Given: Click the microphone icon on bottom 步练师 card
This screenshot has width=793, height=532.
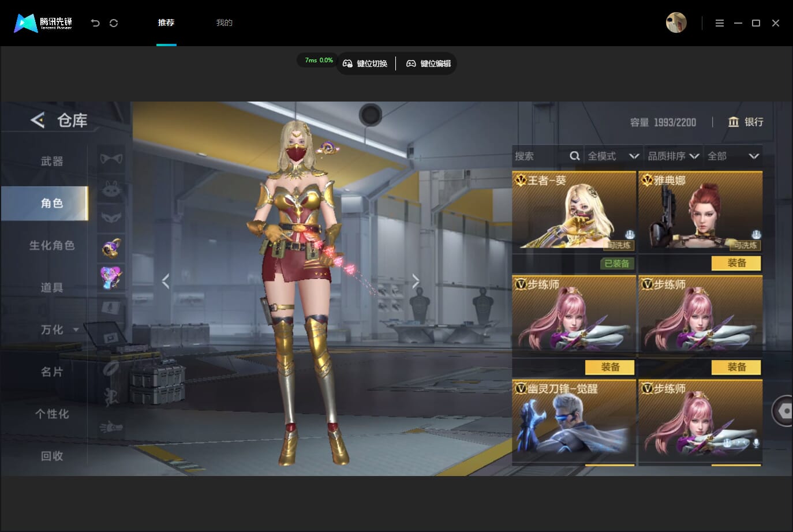Looking at the screenshot, I should click(x=756, y=443).
